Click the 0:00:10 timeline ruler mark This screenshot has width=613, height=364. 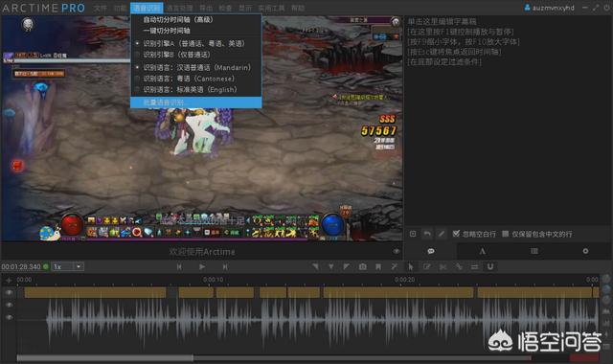[214, 280]
